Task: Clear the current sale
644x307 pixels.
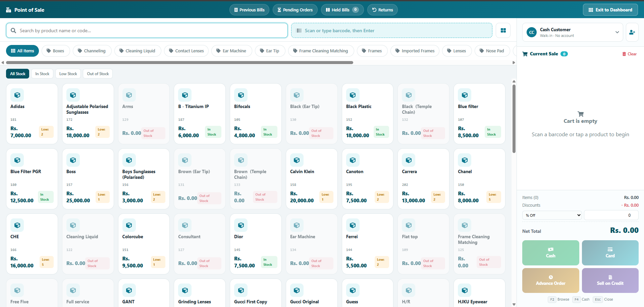Action: tap(629, 54)
